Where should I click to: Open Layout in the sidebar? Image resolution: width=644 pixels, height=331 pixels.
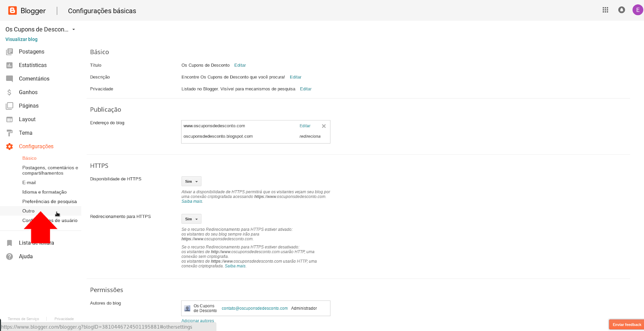point(27,119)
